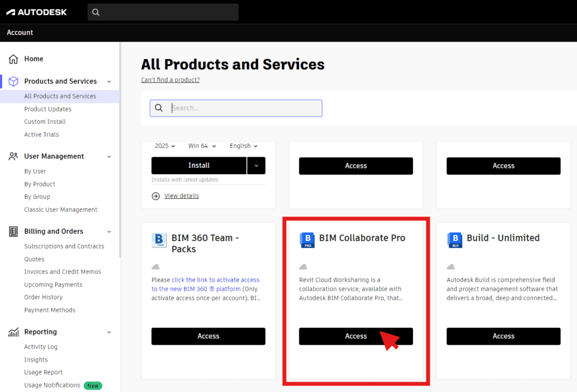Click the Products and Services cube icon
577x392 pixels.
pyautogui.click(x=14, y=81)
